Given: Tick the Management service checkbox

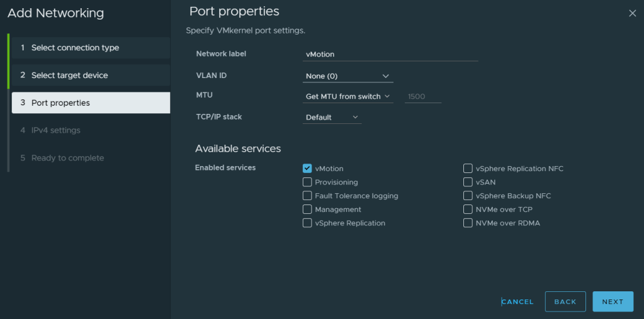Looking at the screenshot, I should [x=307, y=210].
